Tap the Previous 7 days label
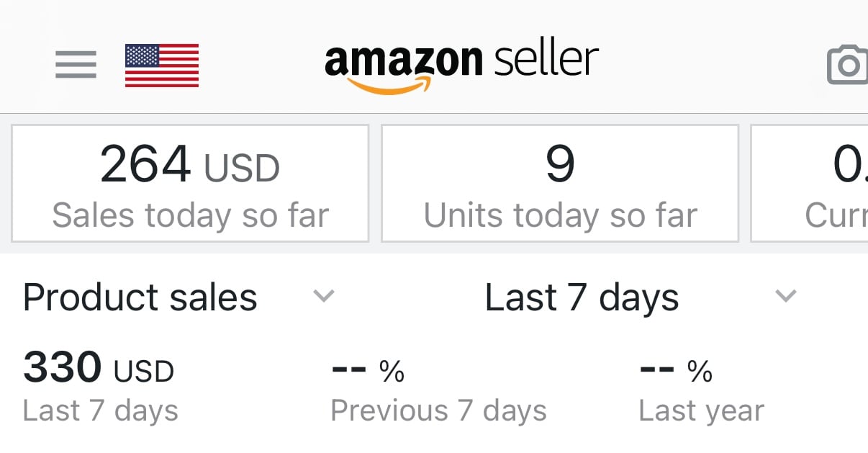Viewport: 868px width, 453px height. (x=438, y=411)
